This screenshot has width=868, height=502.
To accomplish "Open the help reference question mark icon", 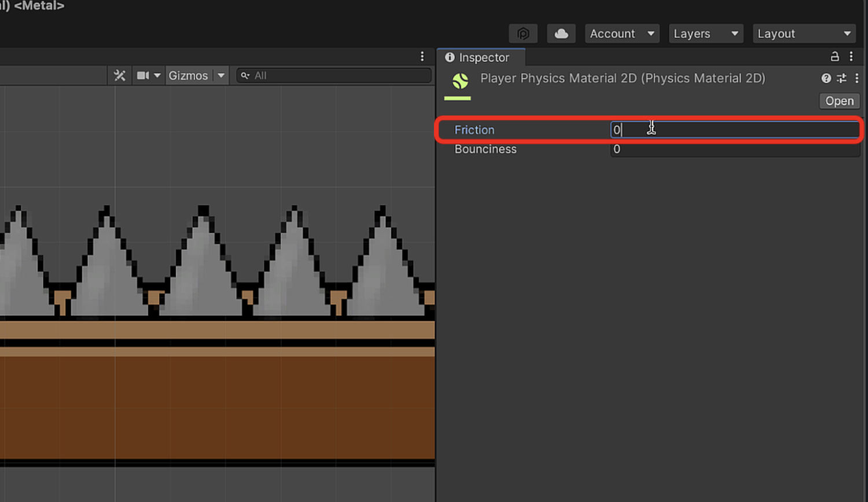I will click(x=826, y=78).
